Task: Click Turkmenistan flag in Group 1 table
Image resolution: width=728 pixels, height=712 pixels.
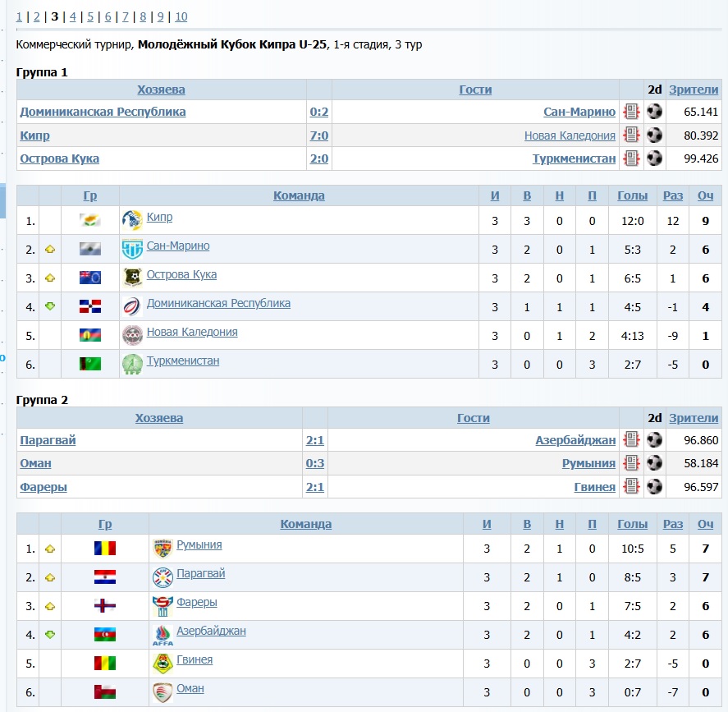Action: pos(90,363)
